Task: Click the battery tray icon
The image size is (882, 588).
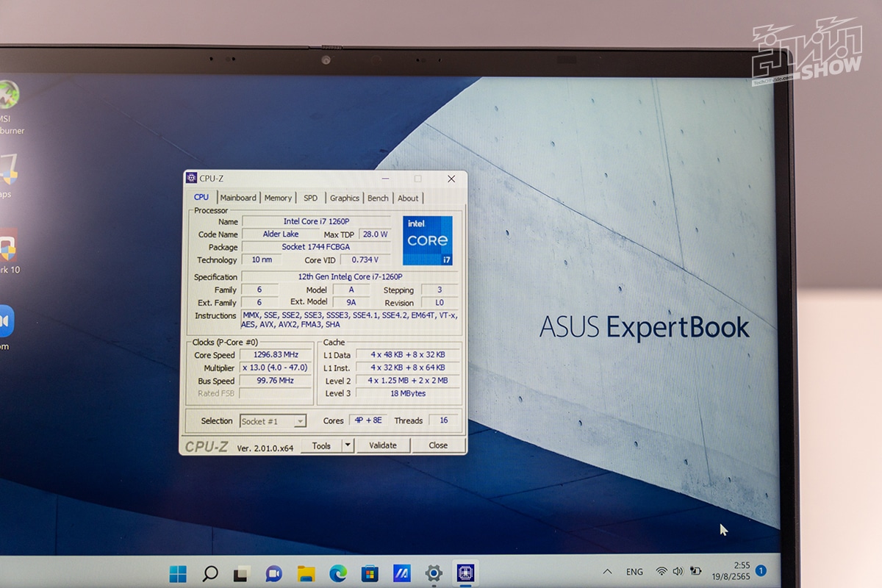Action: 695,571
